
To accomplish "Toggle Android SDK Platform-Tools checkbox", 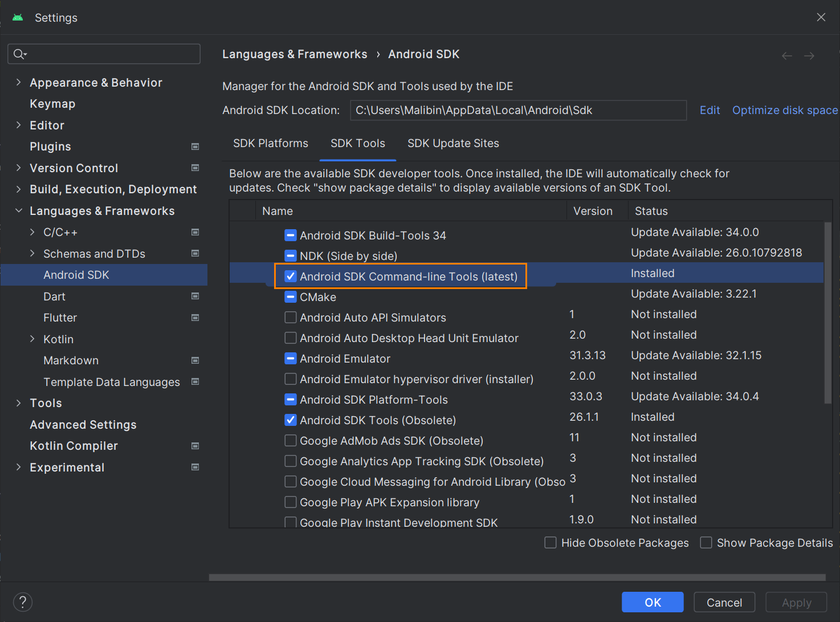I will [291, 400].
